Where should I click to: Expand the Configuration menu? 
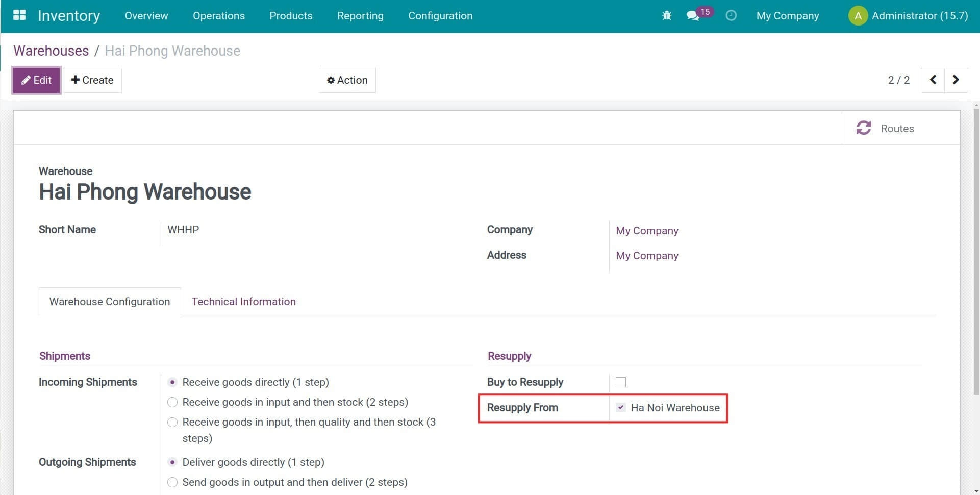coord(440,16)
